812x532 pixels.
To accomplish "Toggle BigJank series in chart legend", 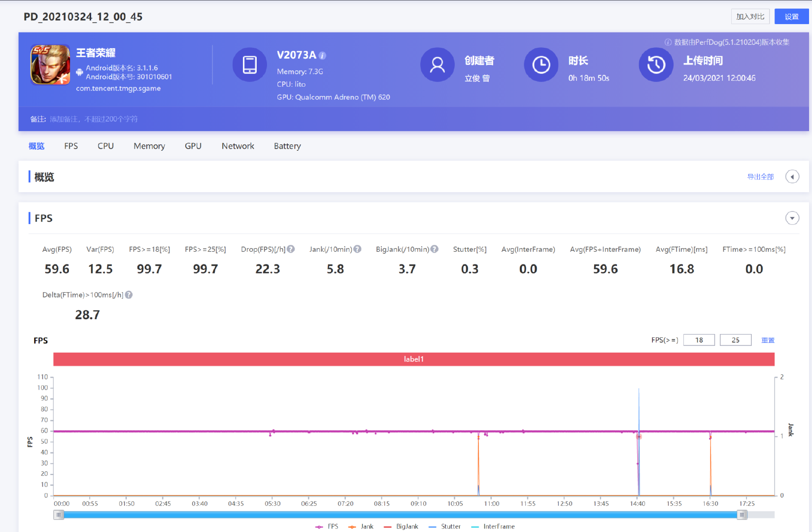I will [401, 527].
